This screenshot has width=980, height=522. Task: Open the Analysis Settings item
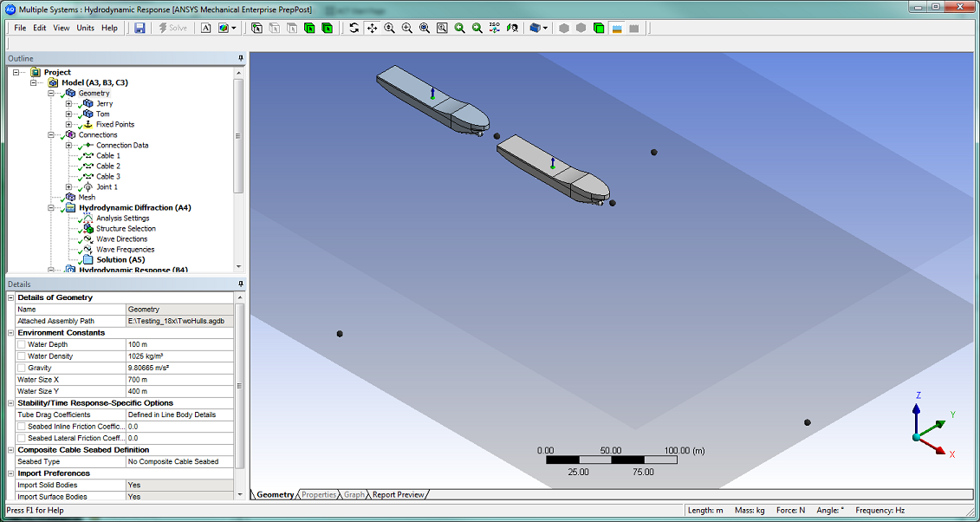point(122,219)
